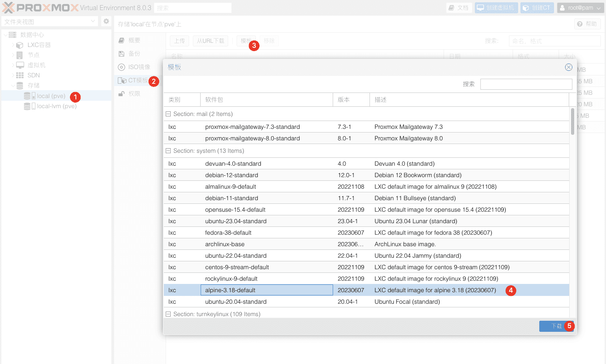Image resolution: width=606 pixels, height=364 pixels.
Task: Click the 备份 floppy disk icon
Action: coord(121,54)
